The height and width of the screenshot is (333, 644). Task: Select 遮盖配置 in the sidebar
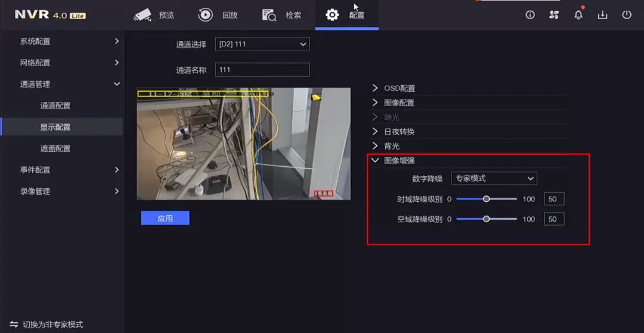coord(55,148)
